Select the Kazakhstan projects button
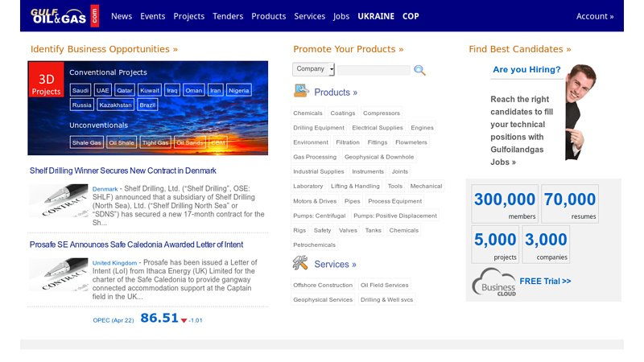The height and width of the screenshot is (362, 644). click(x=115, y=105)
